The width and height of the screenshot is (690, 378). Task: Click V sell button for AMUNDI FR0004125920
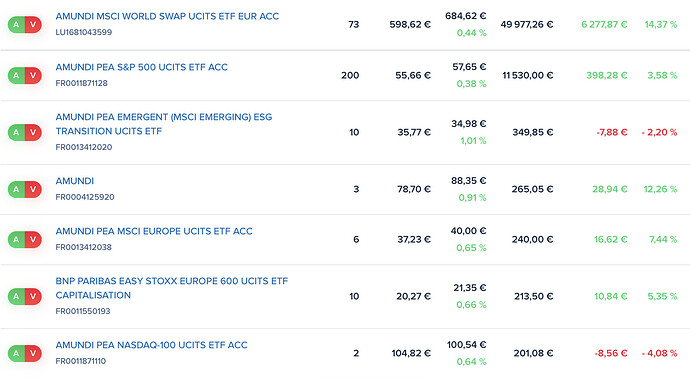(33, 189)
